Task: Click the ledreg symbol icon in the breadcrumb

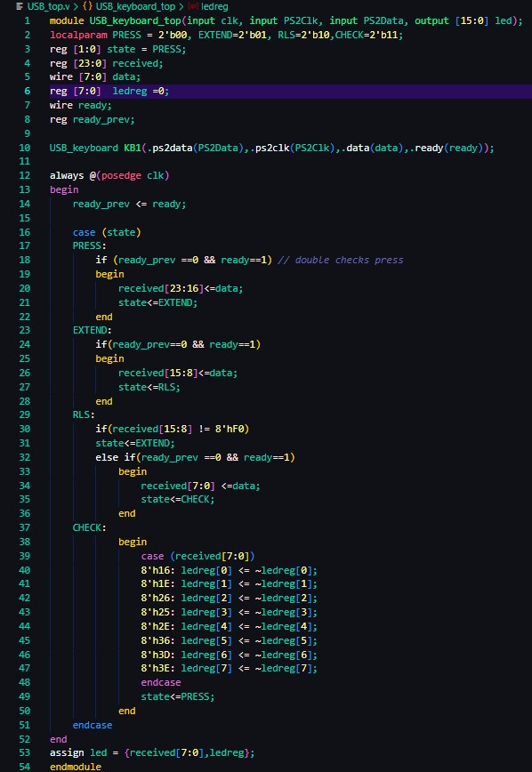Action: tap(194, 6)
